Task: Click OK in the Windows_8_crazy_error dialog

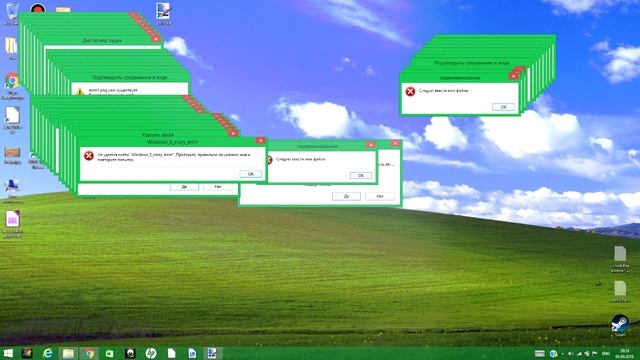Action: [251, 174]
